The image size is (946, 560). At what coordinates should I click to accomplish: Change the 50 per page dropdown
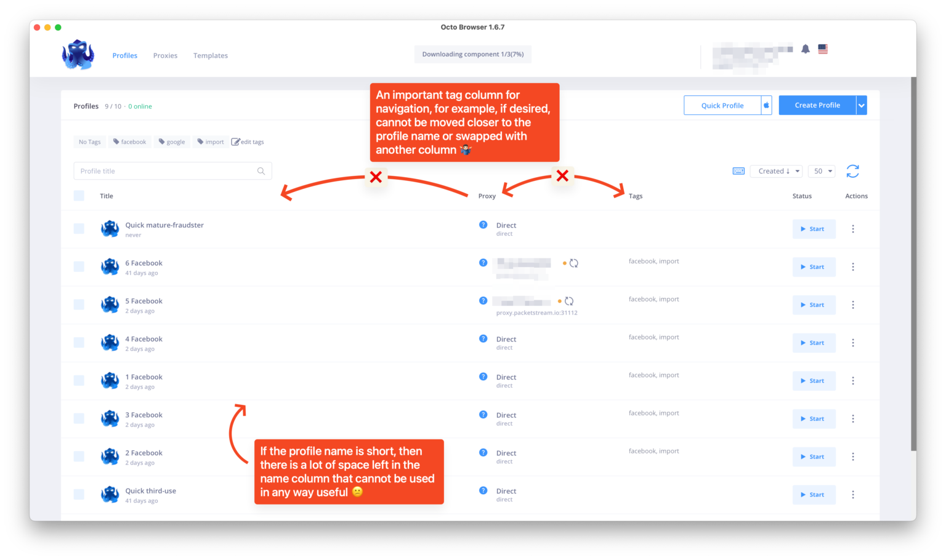[x=822, y=171]
